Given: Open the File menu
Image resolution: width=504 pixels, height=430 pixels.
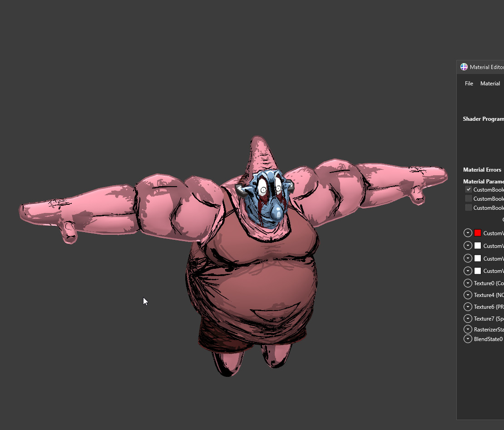Looking at the screenshot, I should [x=469, y=84].
